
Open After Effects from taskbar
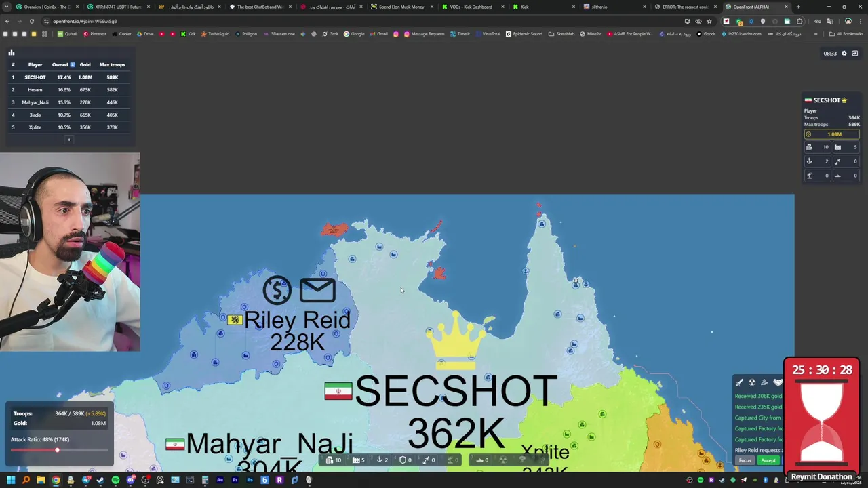[x=220, y=480]
